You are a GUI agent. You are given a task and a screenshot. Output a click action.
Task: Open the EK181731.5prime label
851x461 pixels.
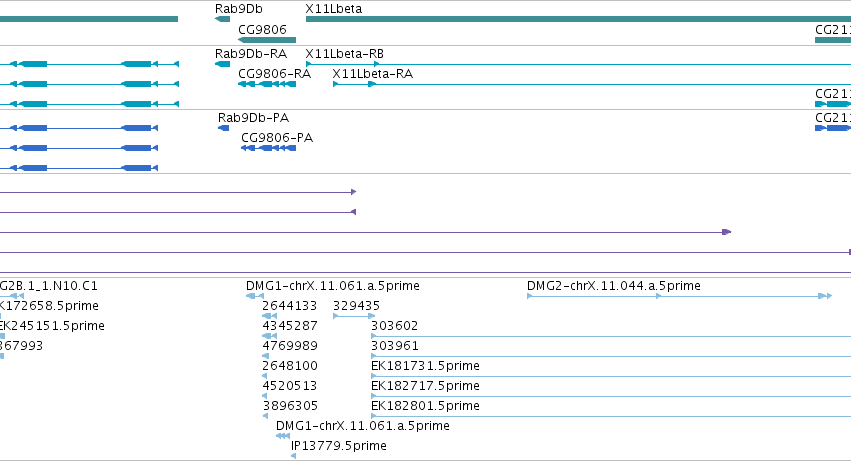point(426,366)
